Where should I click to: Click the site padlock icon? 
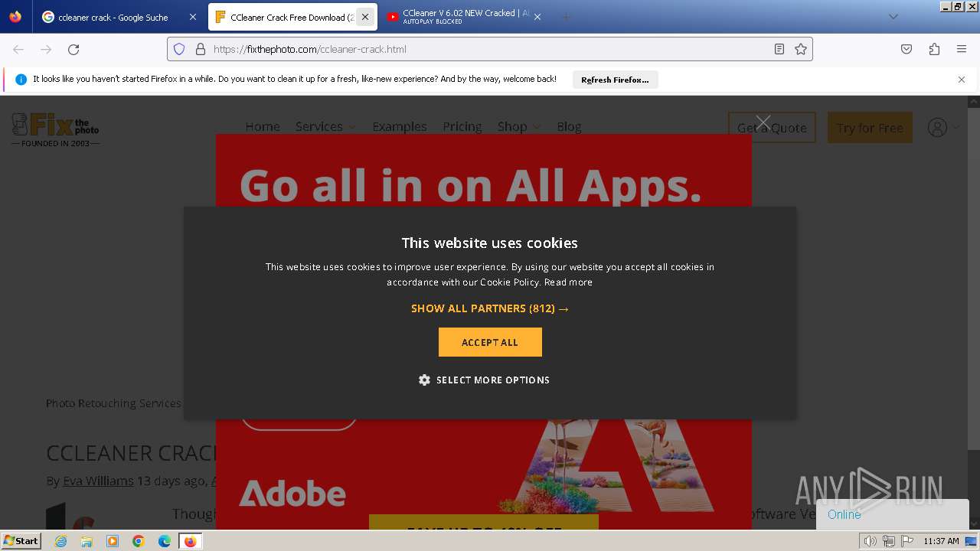pyautogui.click(x=201, y=49)
